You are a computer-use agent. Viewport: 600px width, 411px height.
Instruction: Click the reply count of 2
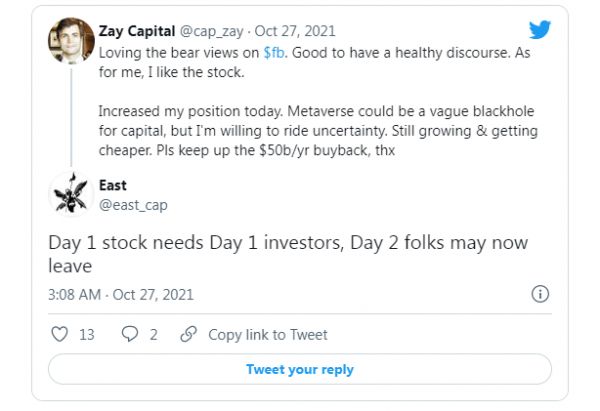click(153, 335)
